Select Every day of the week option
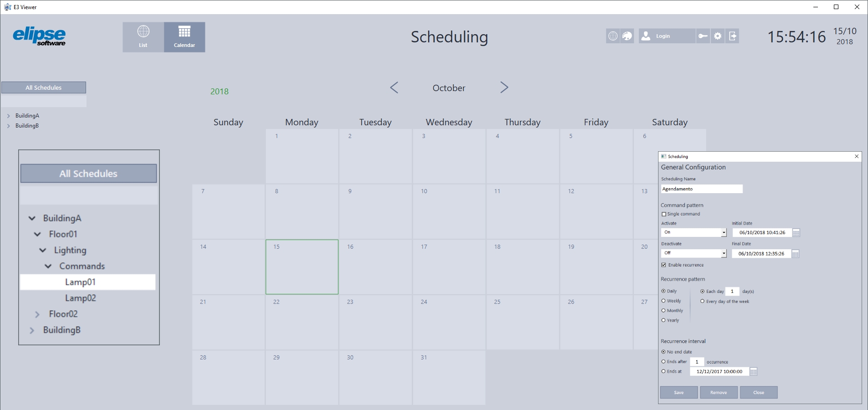868x410 pixels. tap(703, 301)
